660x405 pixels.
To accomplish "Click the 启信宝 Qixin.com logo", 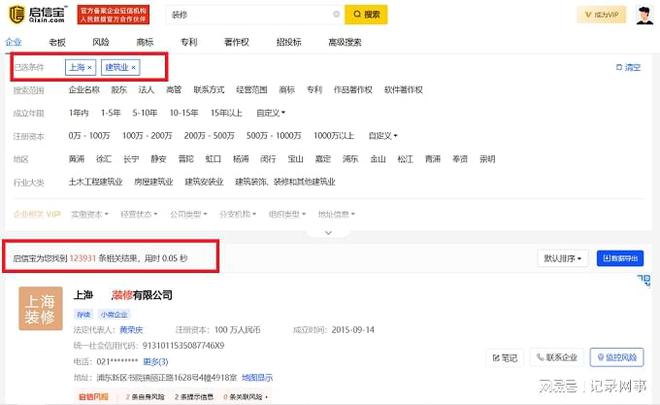I will coord(37,14).
